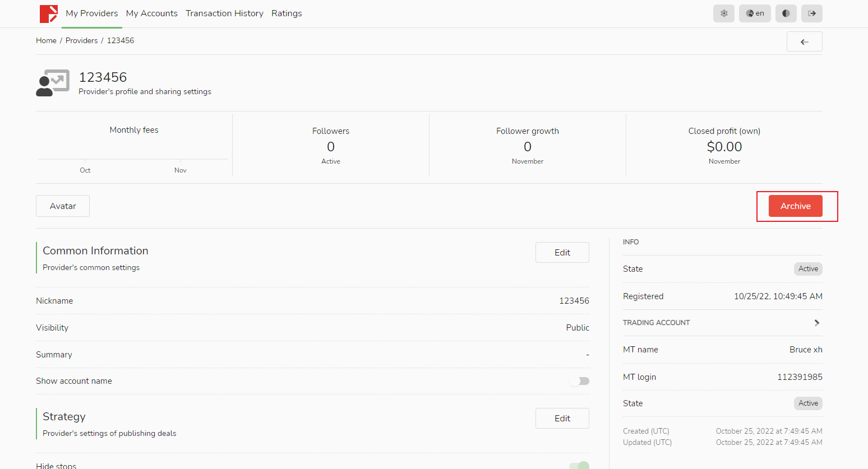Switch to the My Accounts tab
868x469 pixels.
151,13
